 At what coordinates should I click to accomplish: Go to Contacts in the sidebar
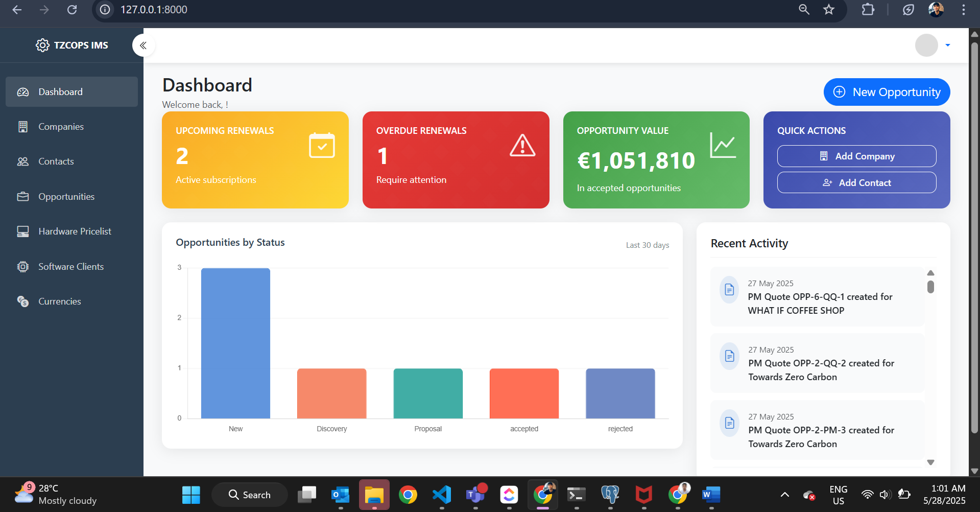pyautogui.click(x=56, y=161)
